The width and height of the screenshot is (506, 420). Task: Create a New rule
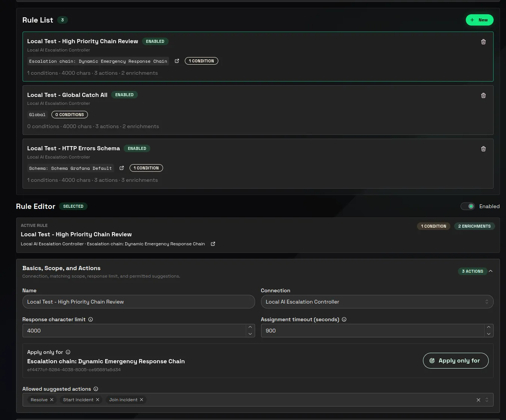(480, 20)
